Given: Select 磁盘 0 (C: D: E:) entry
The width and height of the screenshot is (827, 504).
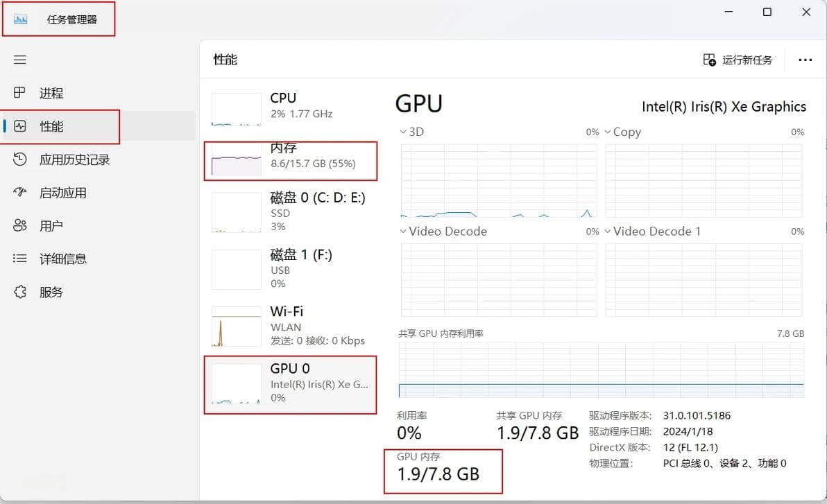Looking at the screenshot, I should tap(291, 211).
